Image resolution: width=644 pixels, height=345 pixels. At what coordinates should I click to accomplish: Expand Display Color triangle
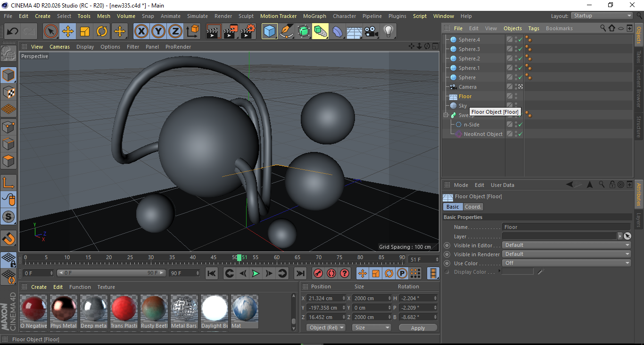499,272
